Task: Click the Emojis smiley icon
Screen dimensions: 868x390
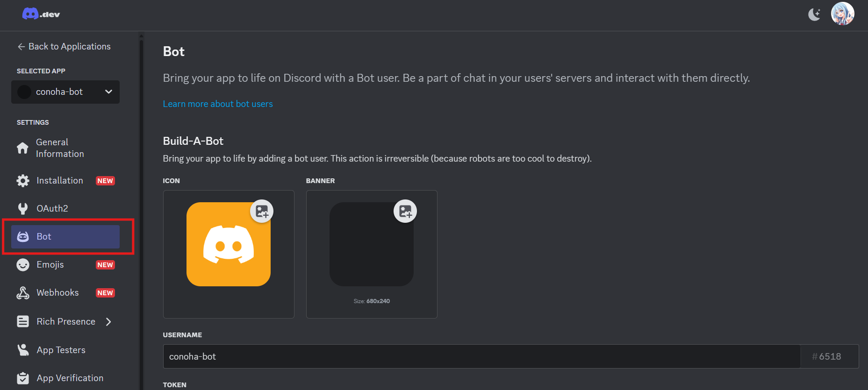Action: click(x=23, y=265)
